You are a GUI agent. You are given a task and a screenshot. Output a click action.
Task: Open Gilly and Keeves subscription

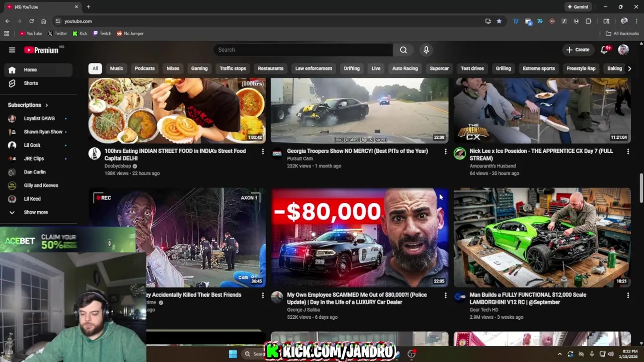39,186
